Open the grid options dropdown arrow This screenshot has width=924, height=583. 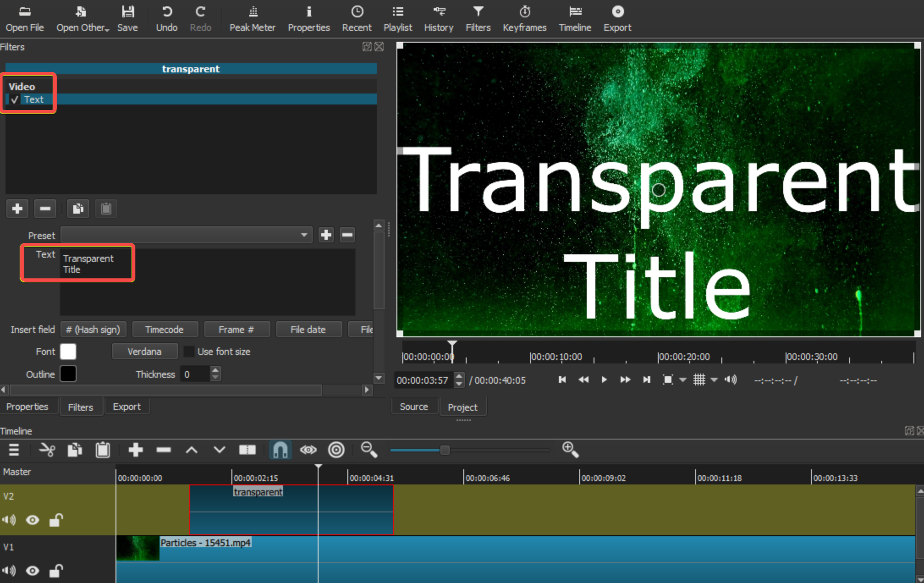pyautogui.click(x=714, y=380)
